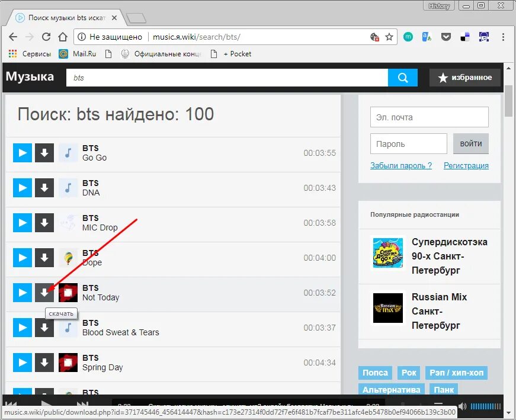Click the Музыка site logo

[30, 76]
